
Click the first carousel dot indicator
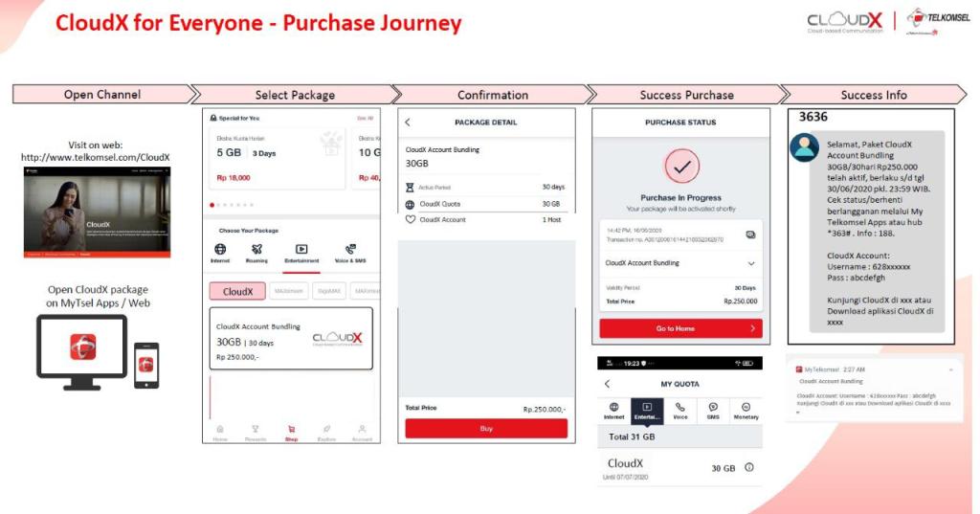[x=212, y=205]
